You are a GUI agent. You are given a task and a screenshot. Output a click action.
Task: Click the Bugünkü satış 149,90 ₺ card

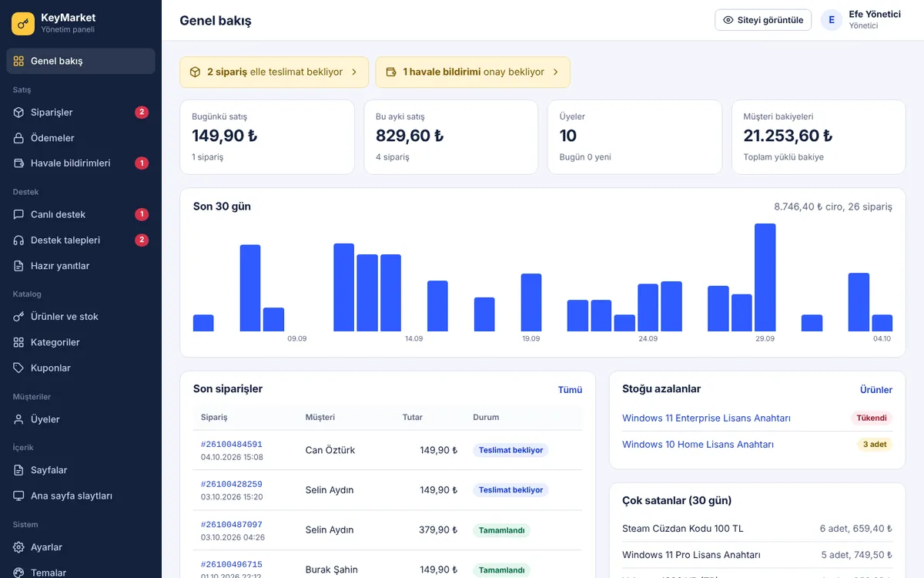tap(267, 137)
